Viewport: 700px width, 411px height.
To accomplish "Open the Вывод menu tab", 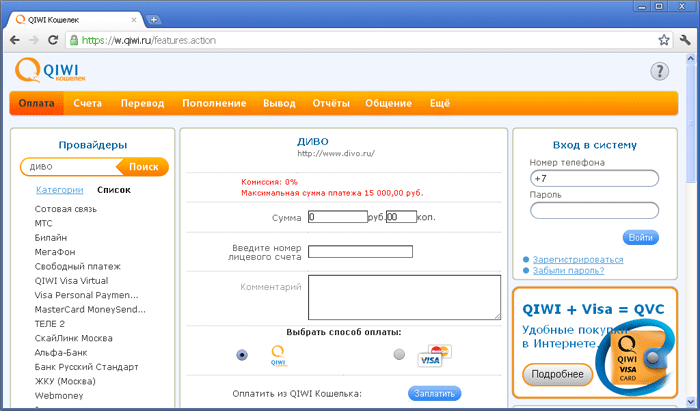I will point(279,104).
